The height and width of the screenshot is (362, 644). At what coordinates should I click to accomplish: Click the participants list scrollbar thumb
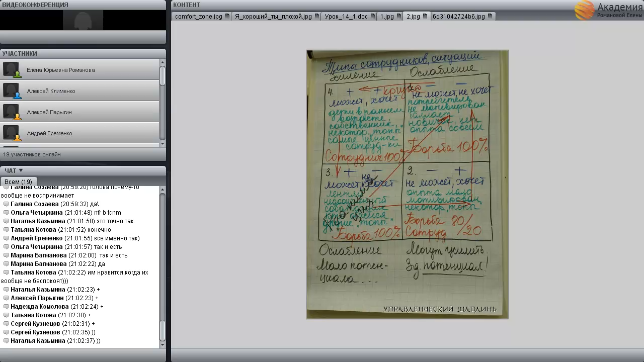(163, 75)
